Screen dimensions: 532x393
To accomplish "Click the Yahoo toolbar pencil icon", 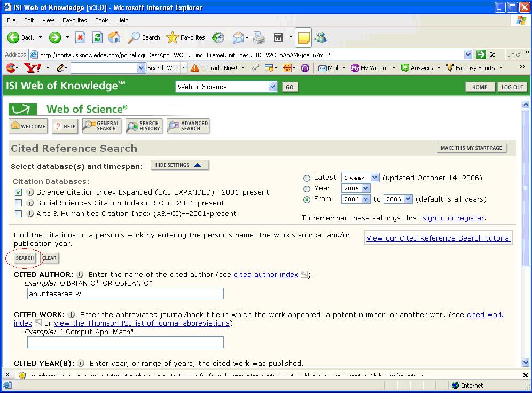I will (61, 68).
